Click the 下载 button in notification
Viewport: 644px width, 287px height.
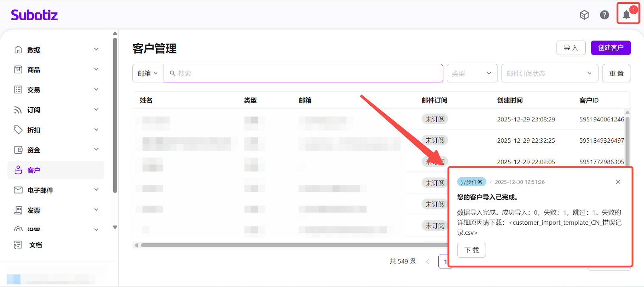point(471,250)
